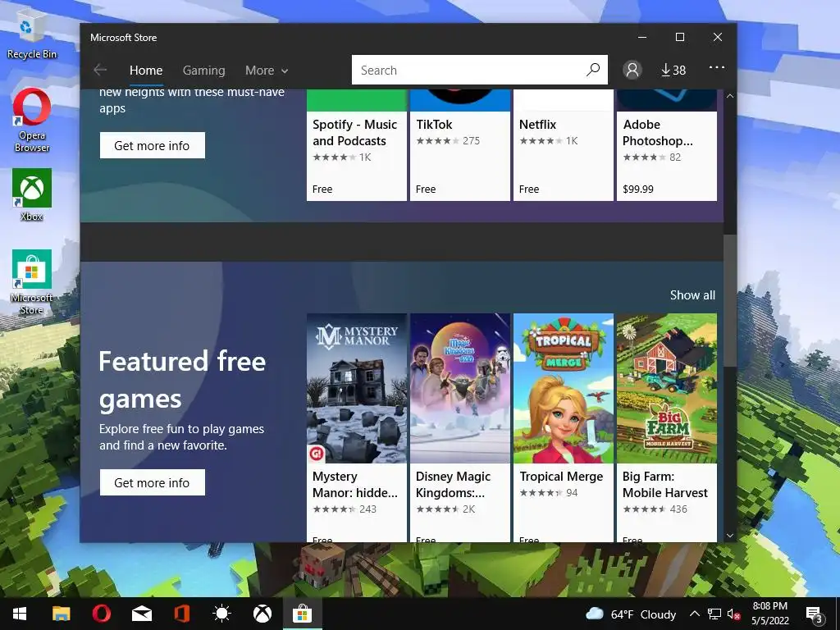The width and height of the screenshot is (840, 630).
Task: Select Microsoft Store desktop shortcut
Action: (32, 282)
